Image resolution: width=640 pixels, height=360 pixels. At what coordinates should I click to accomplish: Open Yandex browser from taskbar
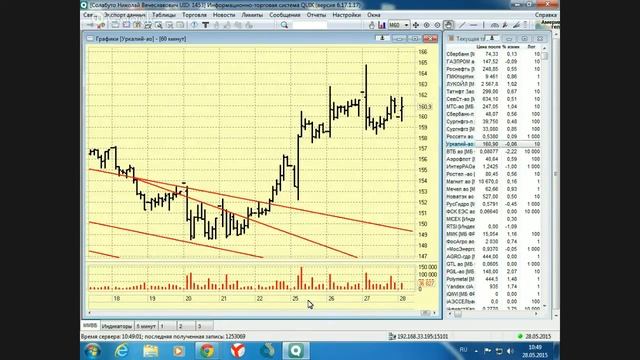pyautogui.click(x=238, y=351)
